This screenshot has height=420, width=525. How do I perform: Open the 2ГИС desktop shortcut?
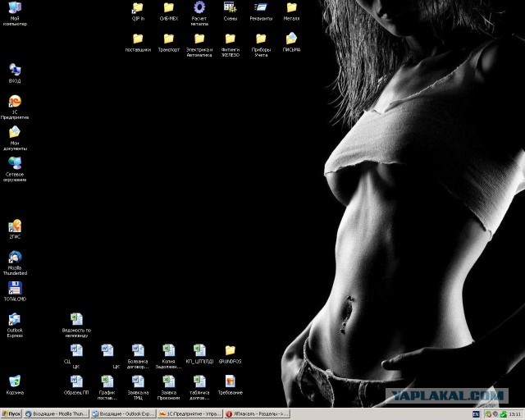pyautogui.click(x=15, y=226)
